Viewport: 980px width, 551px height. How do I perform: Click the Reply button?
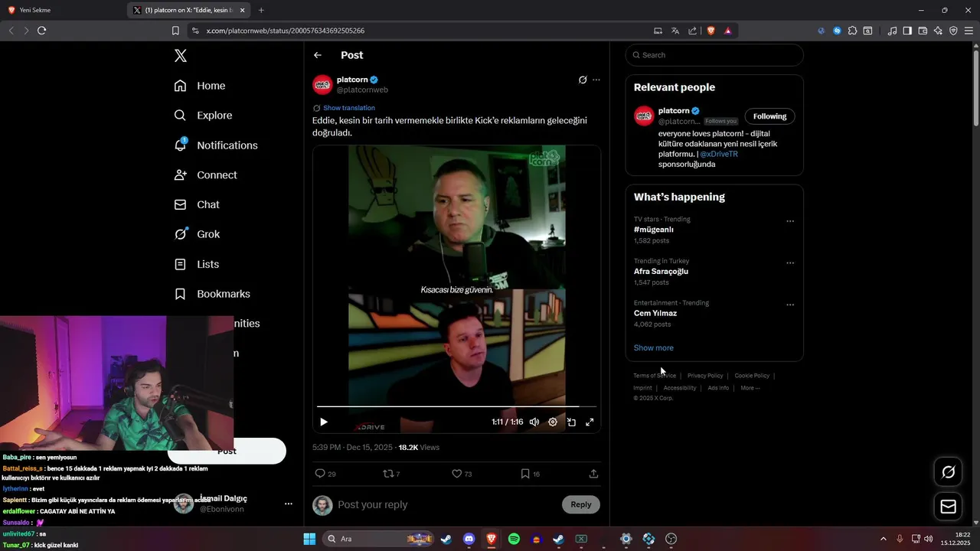pyautogui.click(x=581, y=504)
